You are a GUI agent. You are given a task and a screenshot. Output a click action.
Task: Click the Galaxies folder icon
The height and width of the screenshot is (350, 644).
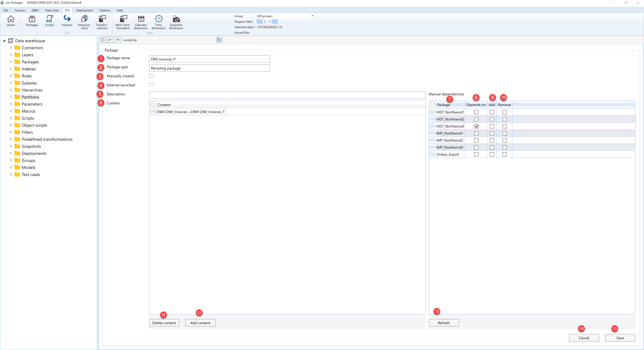pyautogui.click(x=17, y=83)
